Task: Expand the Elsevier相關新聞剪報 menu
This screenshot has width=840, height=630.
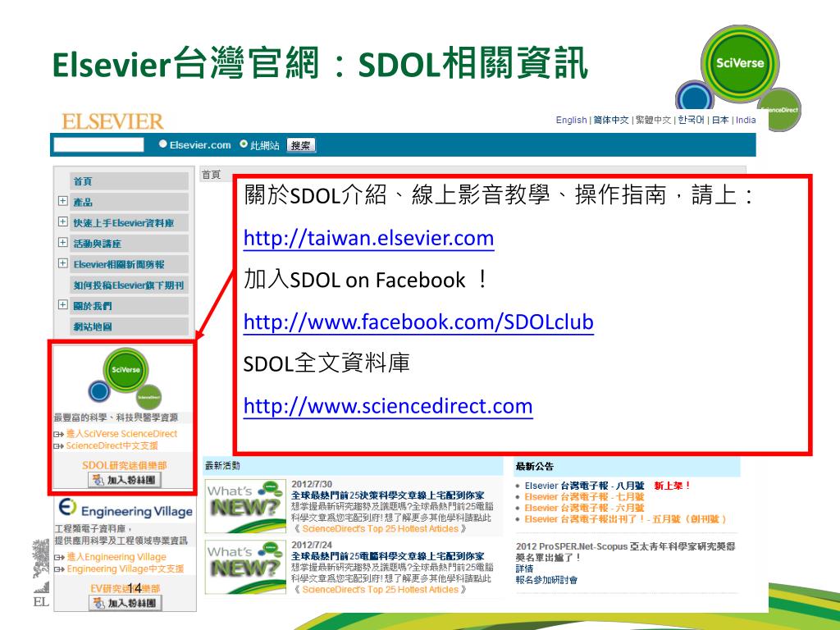Action: point(62,263)
